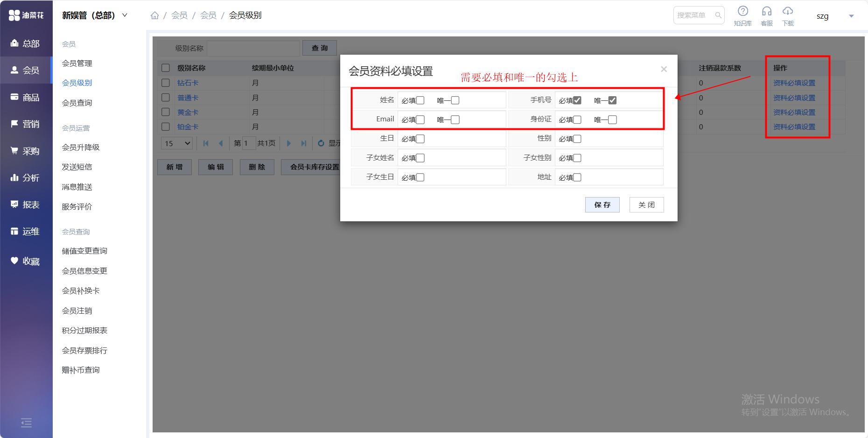Image resolution: width=868 pixels, height=438 pixels.
Task: Check 必填 for 子女生日
Action: click(x=420, y=177)
